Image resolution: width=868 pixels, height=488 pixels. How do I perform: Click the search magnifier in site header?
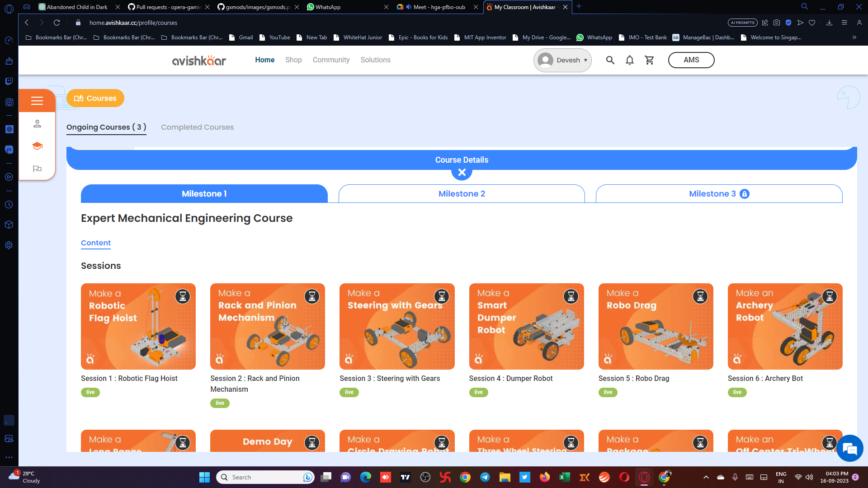610,60
